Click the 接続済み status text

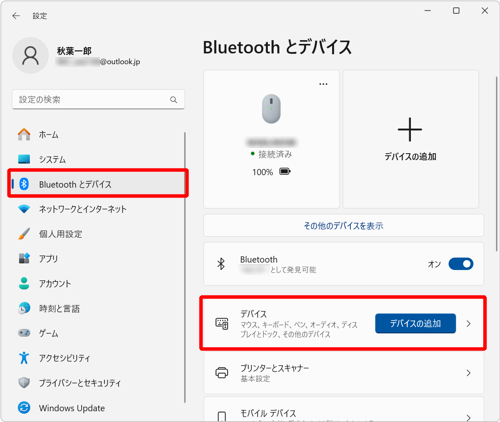coord(275,154)
